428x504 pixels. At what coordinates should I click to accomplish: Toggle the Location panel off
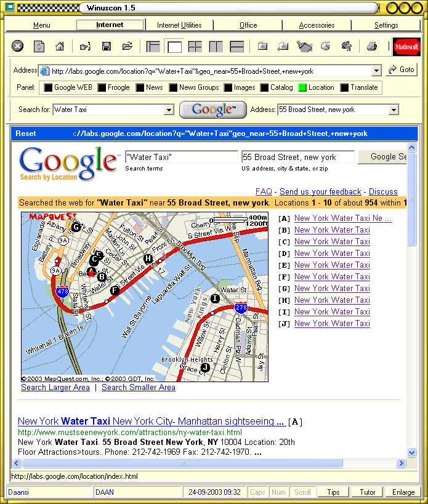pyautogui.click(x=317, y=87)
